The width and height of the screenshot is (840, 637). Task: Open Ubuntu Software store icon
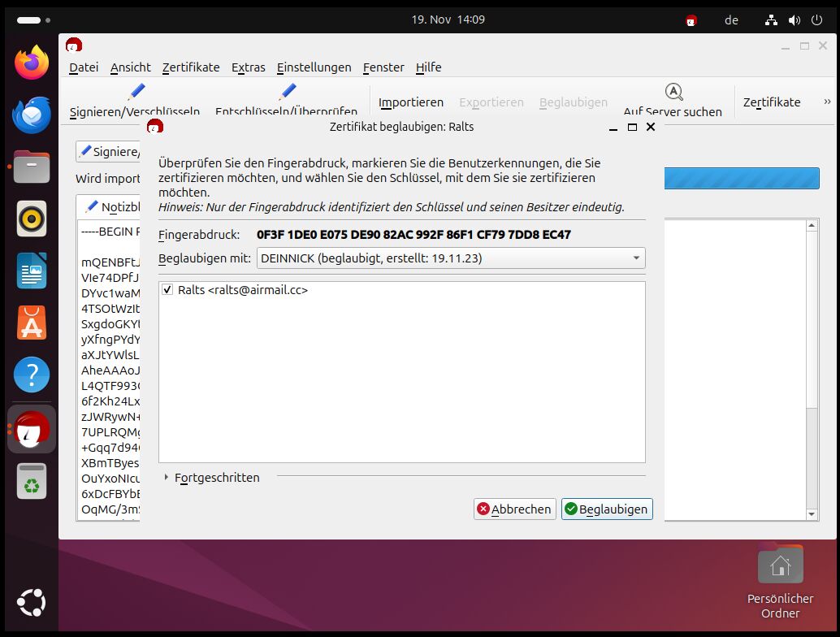(x=32, y=323)
